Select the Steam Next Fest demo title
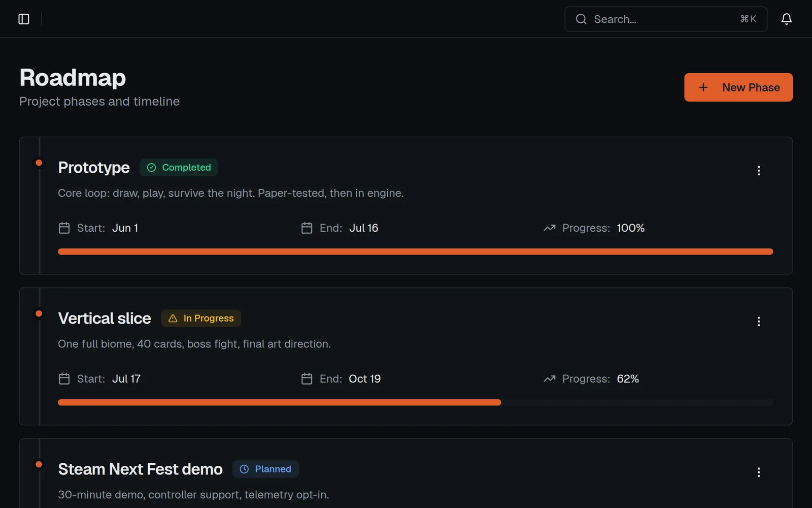 (140, 469)
